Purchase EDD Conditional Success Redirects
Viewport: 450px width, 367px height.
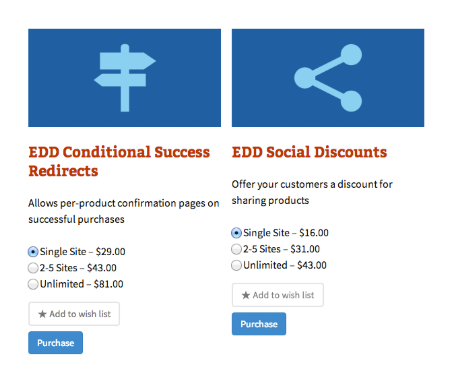coord(55,342)
